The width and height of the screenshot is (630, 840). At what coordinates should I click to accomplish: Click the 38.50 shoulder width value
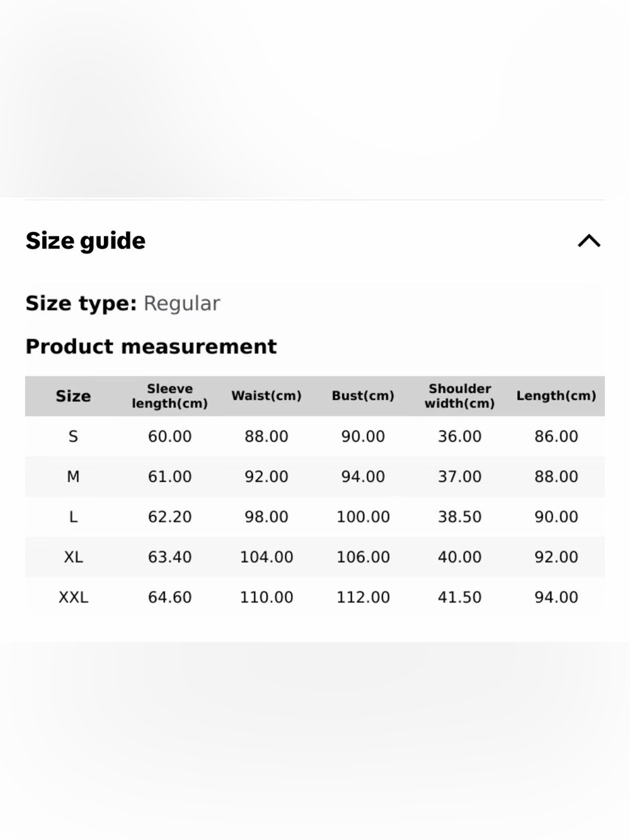460,517
